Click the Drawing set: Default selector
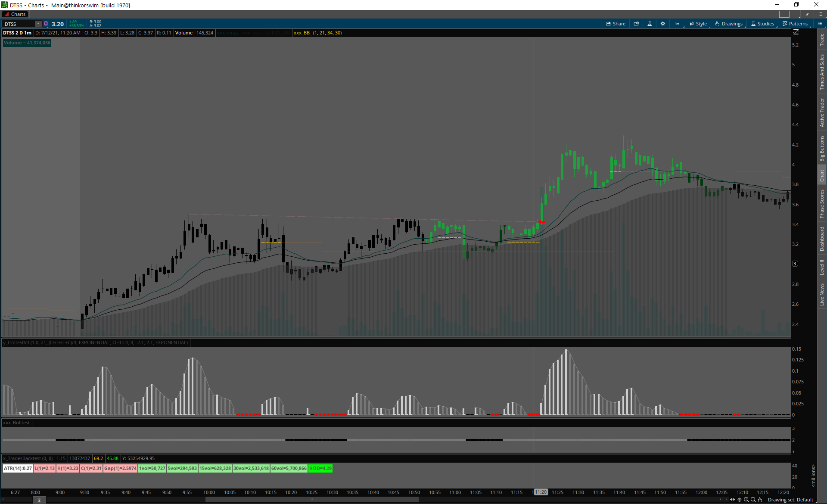 [x=790, y=500]
